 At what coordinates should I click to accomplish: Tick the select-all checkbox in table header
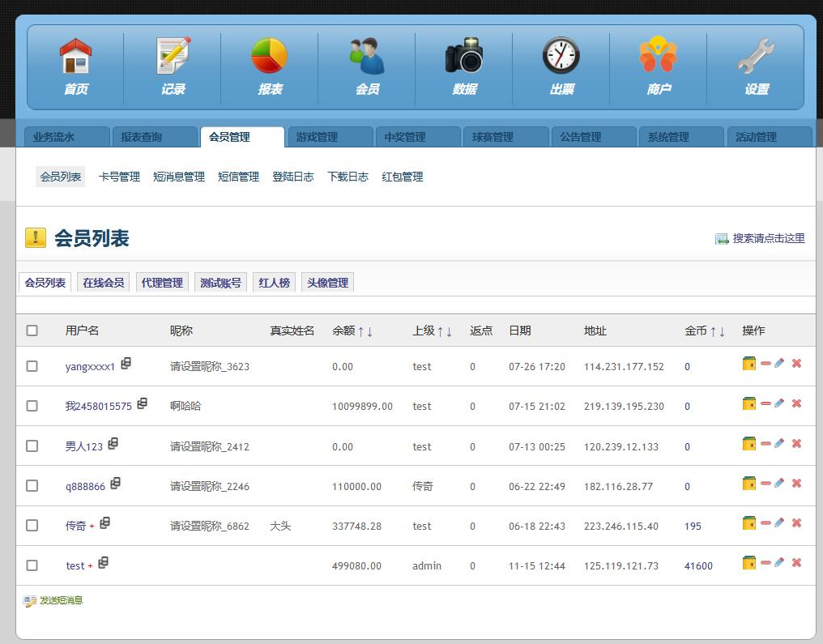pyautogui.click(x=32, y=331)
